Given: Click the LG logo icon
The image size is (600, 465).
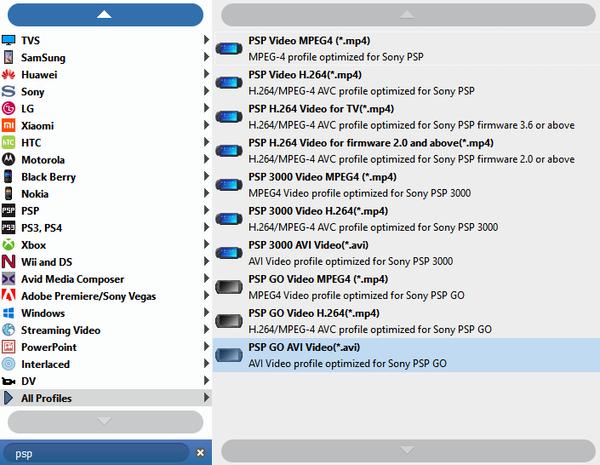Looking at the screenshot, I should pos(8,108).
